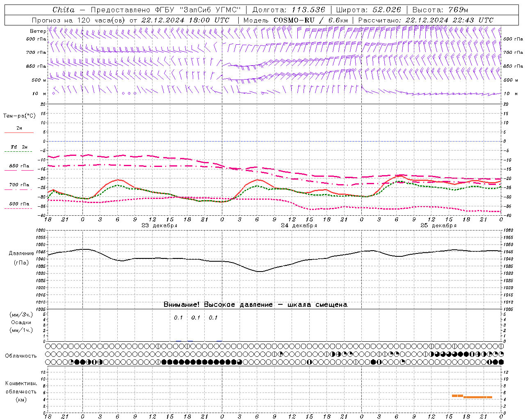Click the "Облачность" cloud cover row label
The image size is (525, 420).
tap(21, 356)
